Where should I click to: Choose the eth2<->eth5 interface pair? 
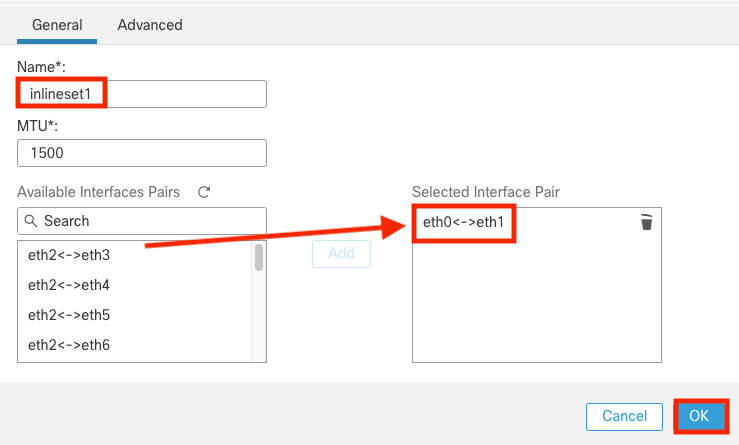pyautogui.click(x=68, y=315)
